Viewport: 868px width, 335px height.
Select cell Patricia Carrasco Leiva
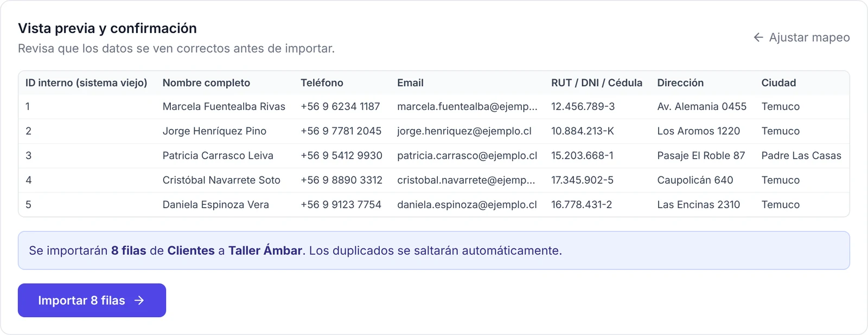click(x=218, y=156)
